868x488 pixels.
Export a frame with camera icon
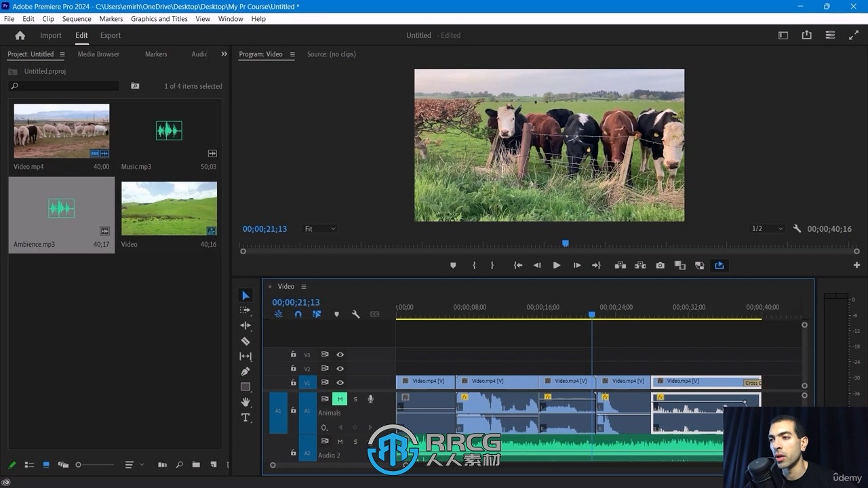point(660,265)
